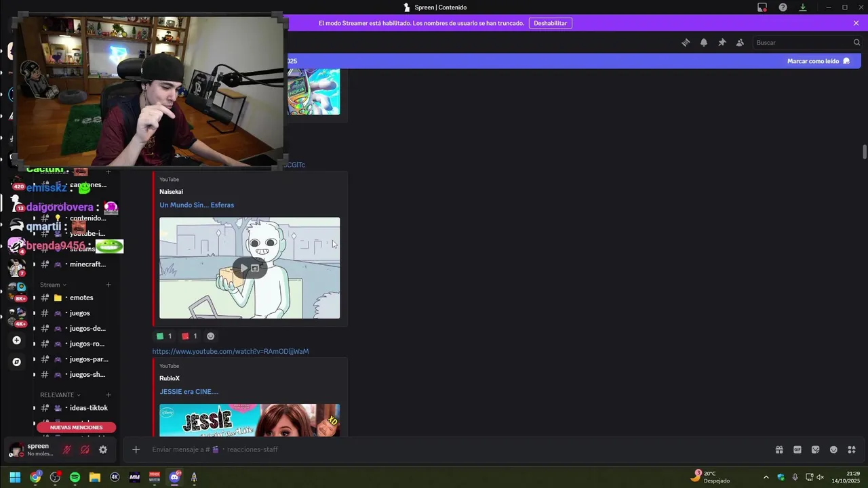Open the apps launcher icon in message bar

coord(852,449)
